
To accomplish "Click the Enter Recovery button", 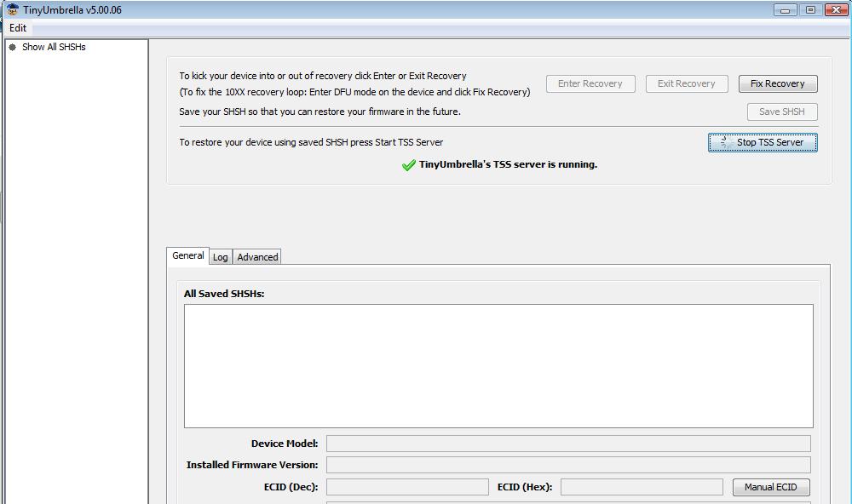I will 590,83.
